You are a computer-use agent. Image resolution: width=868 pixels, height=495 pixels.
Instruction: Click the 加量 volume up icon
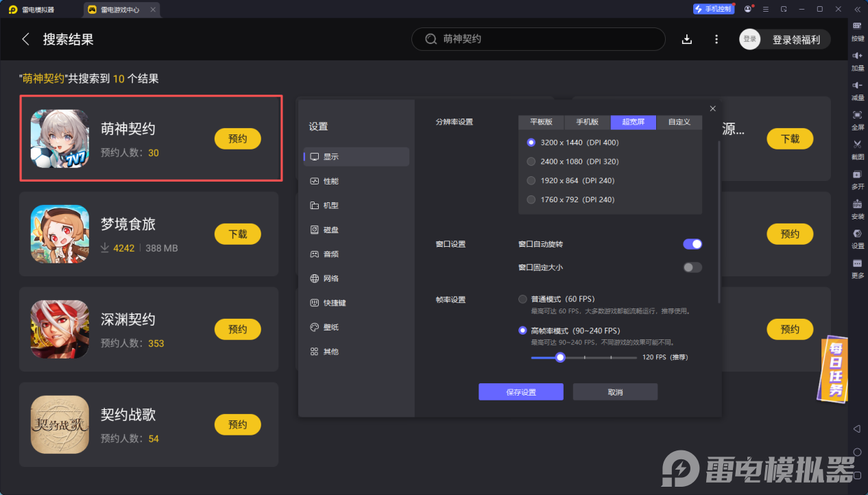coord(858,55)
